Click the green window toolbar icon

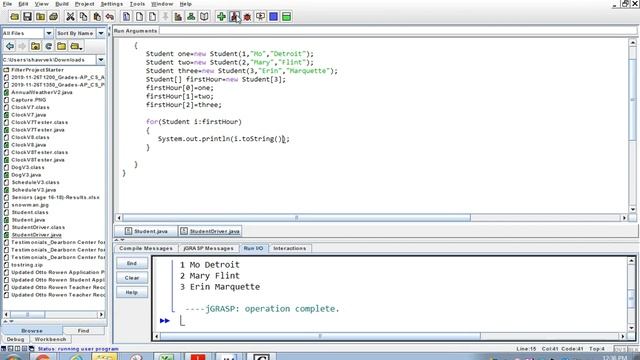(x=287, y=17)
